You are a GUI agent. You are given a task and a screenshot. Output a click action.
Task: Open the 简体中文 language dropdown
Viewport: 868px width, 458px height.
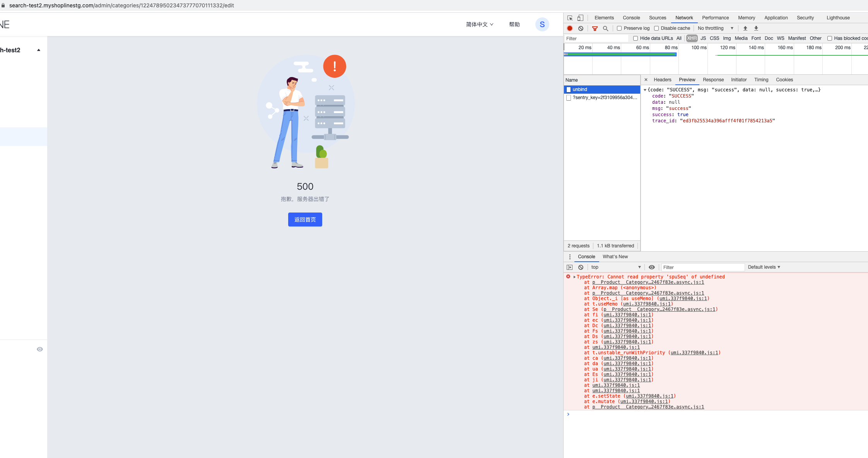pyautogui.click(x=479, y=24)
